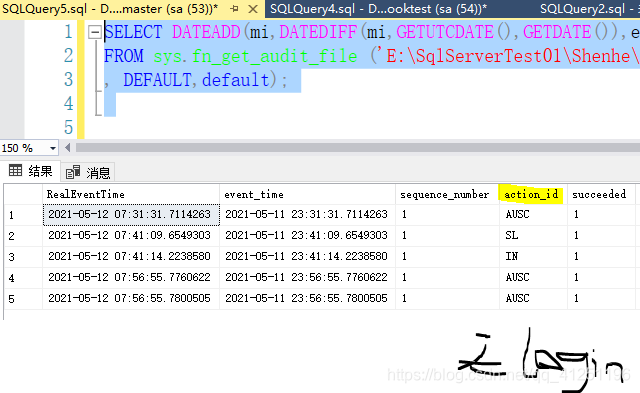Click event_time cell 2021-05-11 23:41:14.2238580
The height and width of the screenshot is (393, 640).
click(x=307, y=257)
